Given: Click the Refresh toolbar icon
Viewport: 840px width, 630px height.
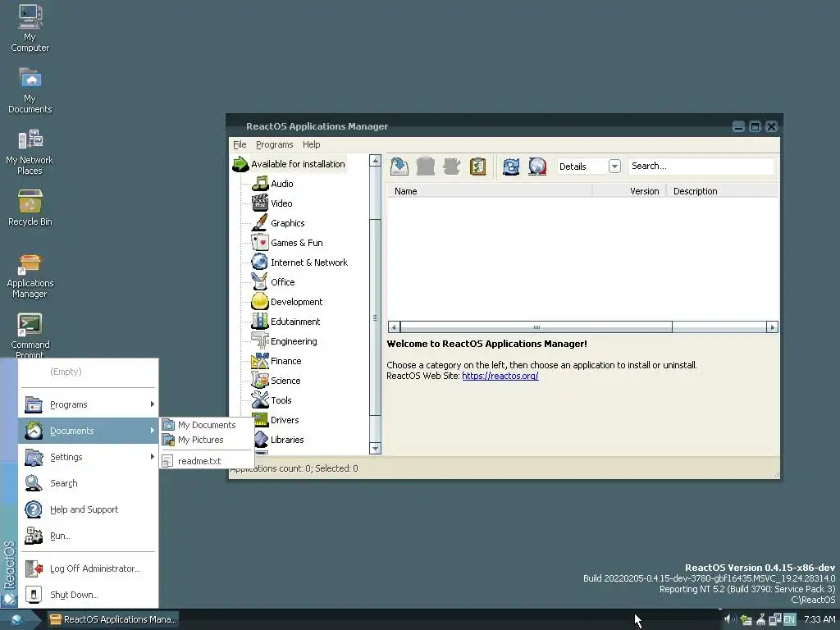Looking at the screenshot, I should pyautogui.click(x=511, y=167).
